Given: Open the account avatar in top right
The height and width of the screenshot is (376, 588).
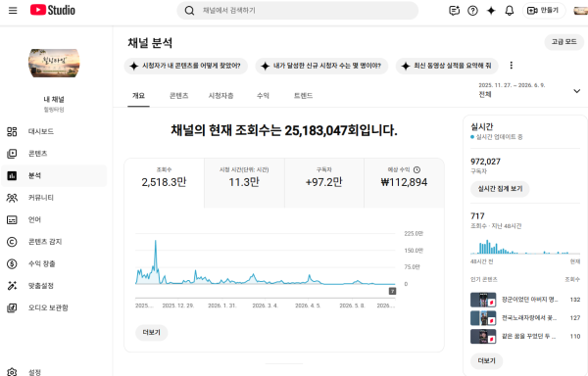Looking at the screenshot, I should [581, 11].
